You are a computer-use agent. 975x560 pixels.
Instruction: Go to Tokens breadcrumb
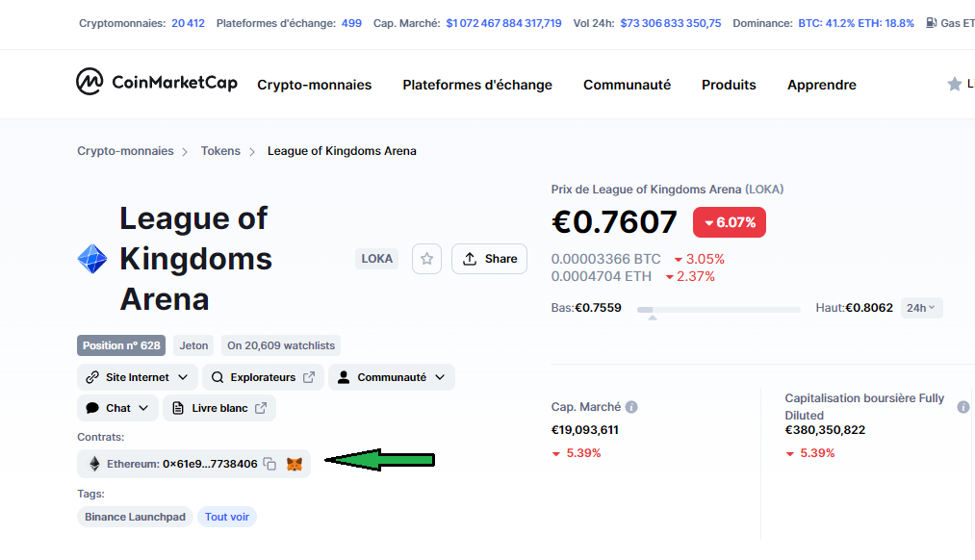pyautogui.click(x=220, y=151)
